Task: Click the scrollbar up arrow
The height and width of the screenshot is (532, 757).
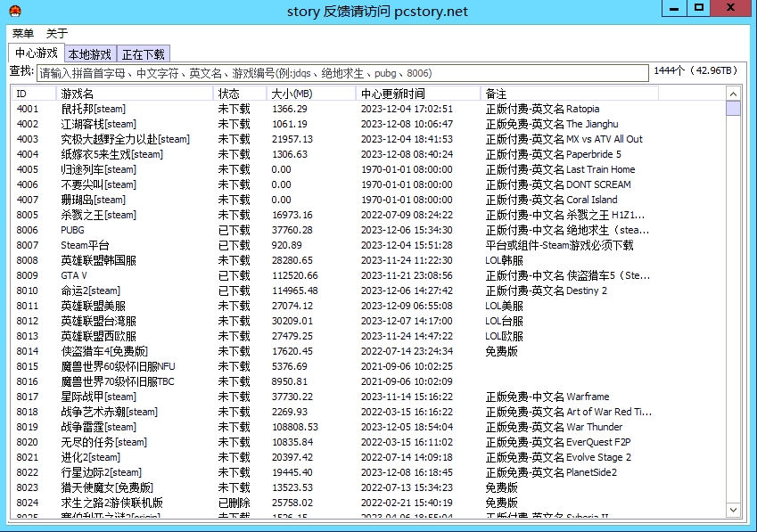Action: tap(733, 94)
